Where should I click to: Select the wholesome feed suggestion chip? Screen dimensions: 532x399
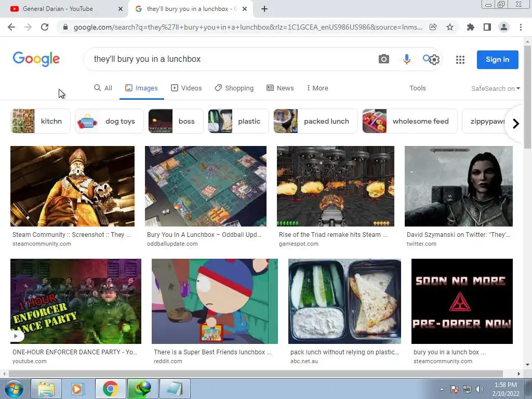(410, 121)
